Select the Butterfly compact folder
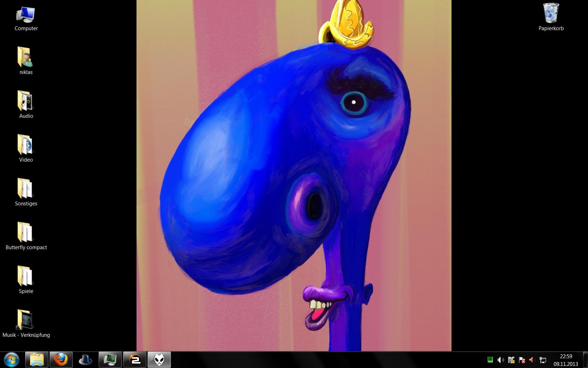Viewport: 588px width, 368px height. coord(26,236)
